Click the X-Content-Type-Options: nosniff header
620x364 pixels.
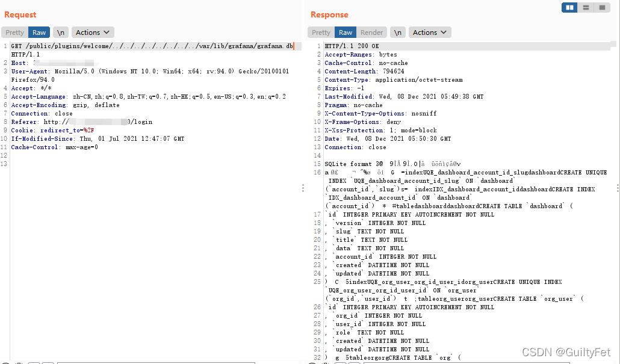coord(381,114)
